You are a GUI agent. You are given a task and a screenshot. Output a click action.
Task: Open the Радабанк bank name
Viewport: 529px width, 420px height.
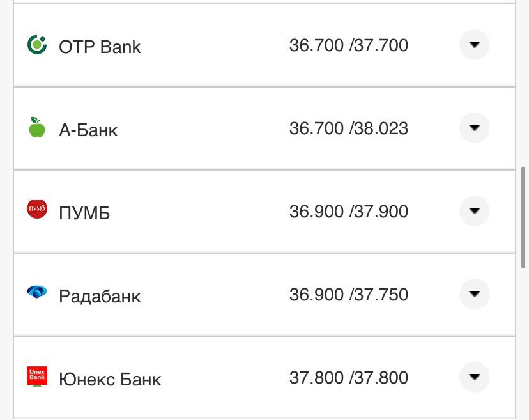coord(100,296)
